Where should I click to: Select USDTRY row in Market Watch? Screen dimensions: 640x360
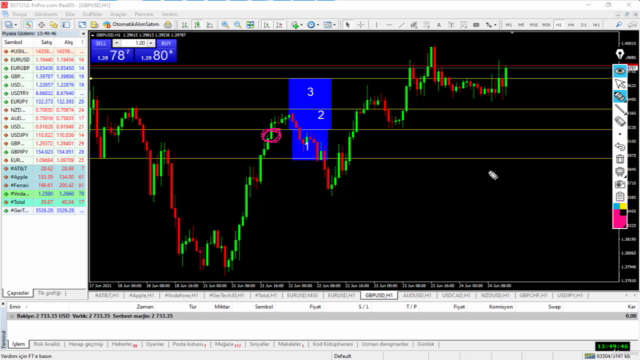coord(44,93)
